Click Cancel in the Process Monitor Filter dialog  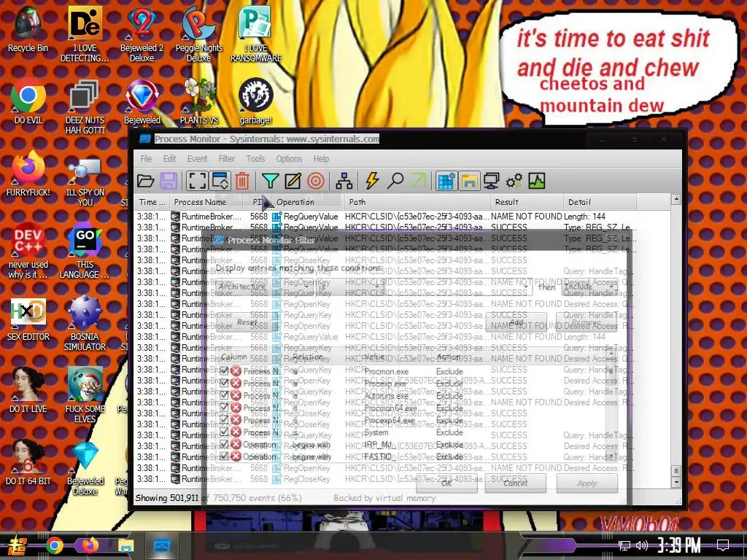[516, 483]
